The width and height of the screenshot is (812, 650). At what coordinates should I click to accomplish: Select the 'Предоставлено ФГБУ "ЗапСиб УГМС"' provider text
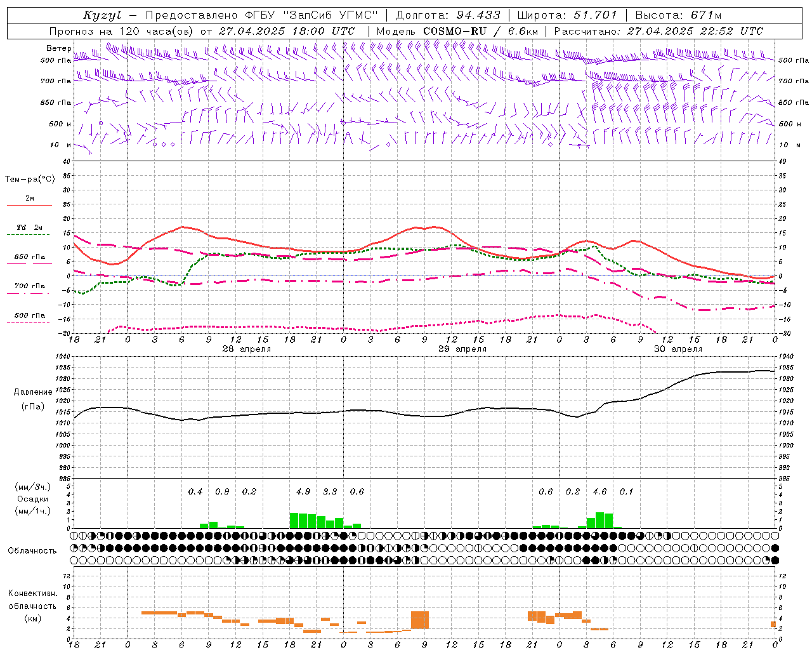tap(261, 15)
